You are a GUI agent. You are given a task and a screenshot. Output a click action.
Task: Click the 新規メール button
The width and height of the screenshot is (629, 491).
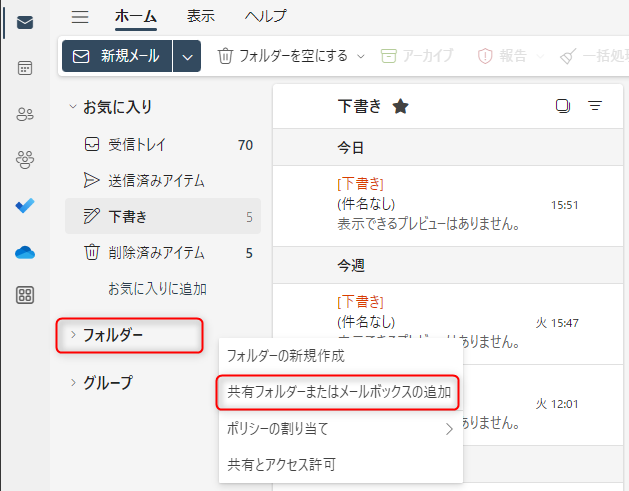tap(117, 57)
